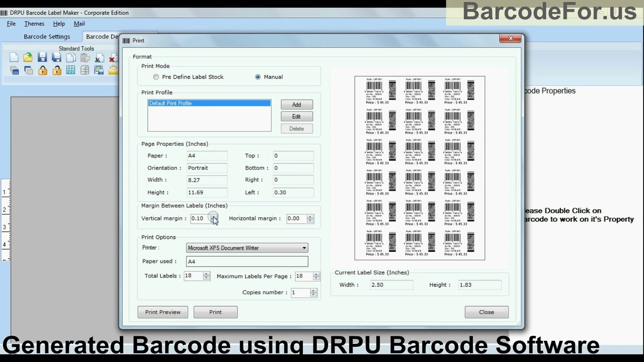Click the Delete red X icon
Viewport: 644px width, 362px height.
point(113,59)
